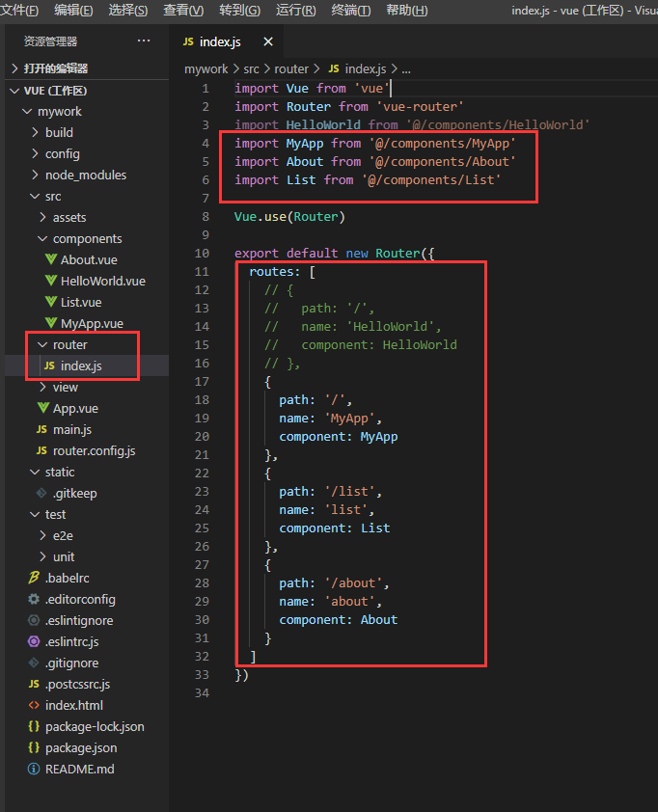
Task: Click the JS icon beside main.js
Action: 41,429
